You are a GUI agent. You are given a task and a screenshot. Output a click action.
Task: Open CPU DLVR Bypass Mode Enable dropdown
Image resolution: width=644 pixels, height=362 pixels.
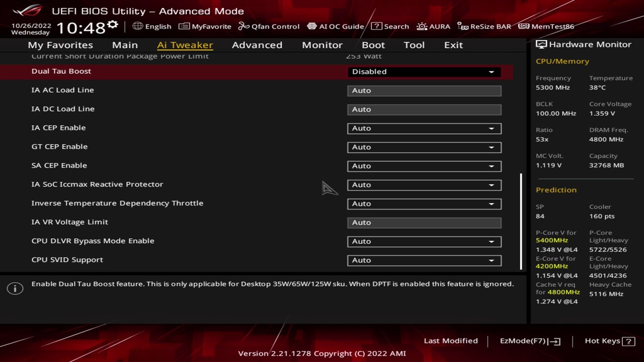[424, 241]
